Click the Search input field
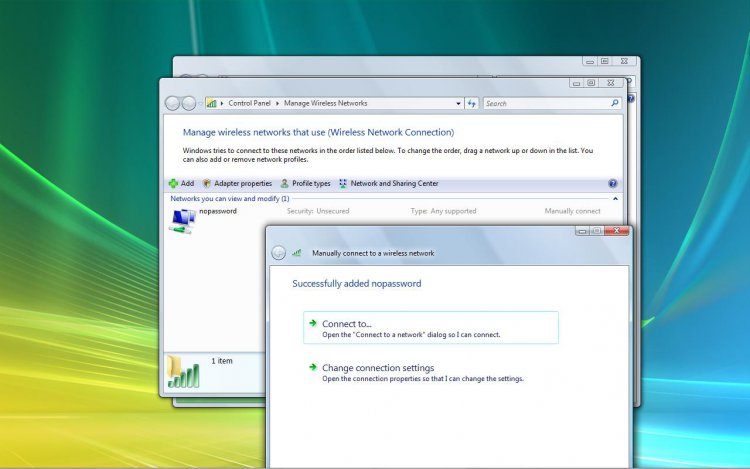Viewport: 750px width, 469px height. point(546,103)
